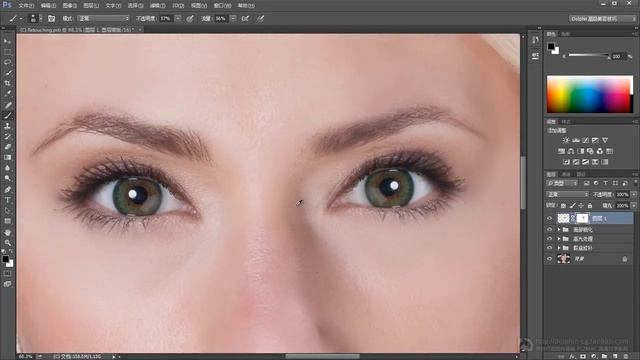The width and height of the screenshot is (640, 360).
Task: Open the workspace switcher dropdown
Action: 603,19
